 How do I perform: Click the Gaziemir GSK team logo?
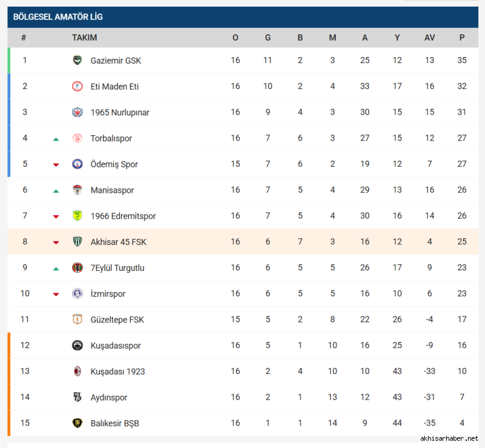click(77, 61)
